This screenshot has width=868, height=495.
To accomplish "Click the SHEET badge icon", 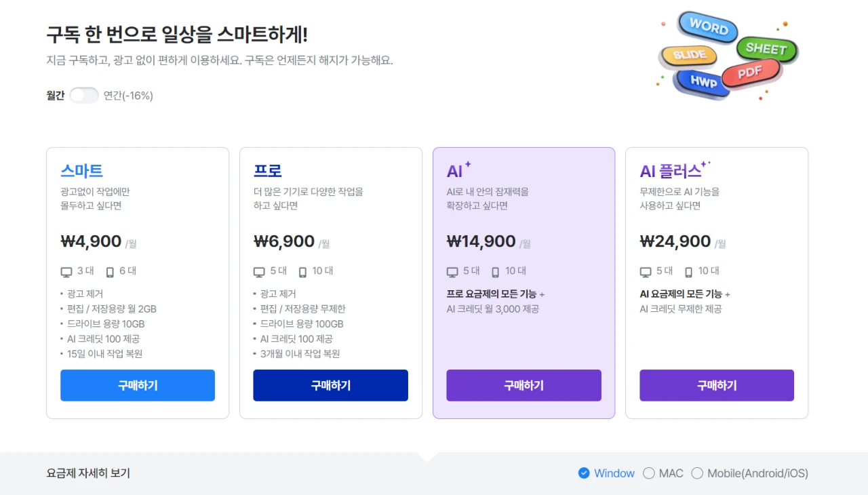I will coord(766,49).
